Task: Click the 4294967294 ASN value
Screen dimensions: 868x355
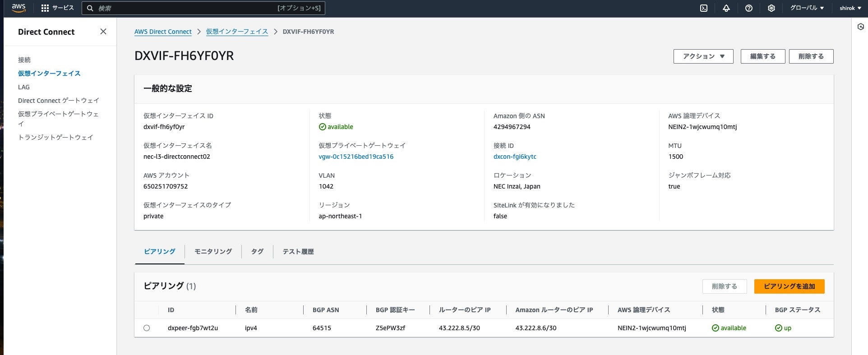Action: pos(512,127)
